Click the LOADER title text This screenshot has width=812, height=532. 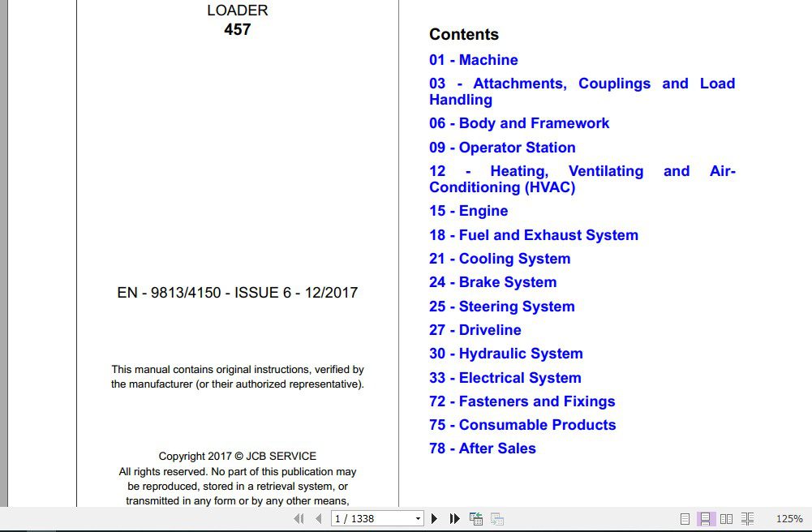coord(237,11)
